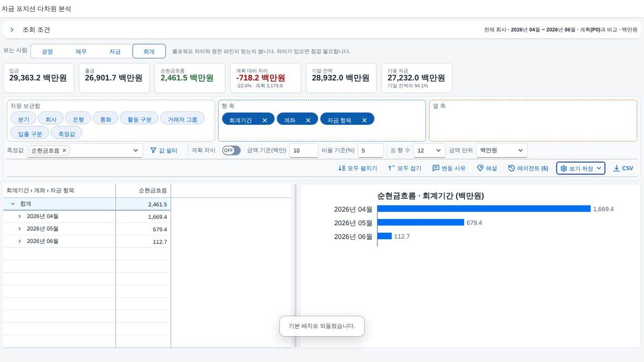This screenshot has height=362, width=644.
Task: Click the 112.7 table cell
Action: click(143, 241)
